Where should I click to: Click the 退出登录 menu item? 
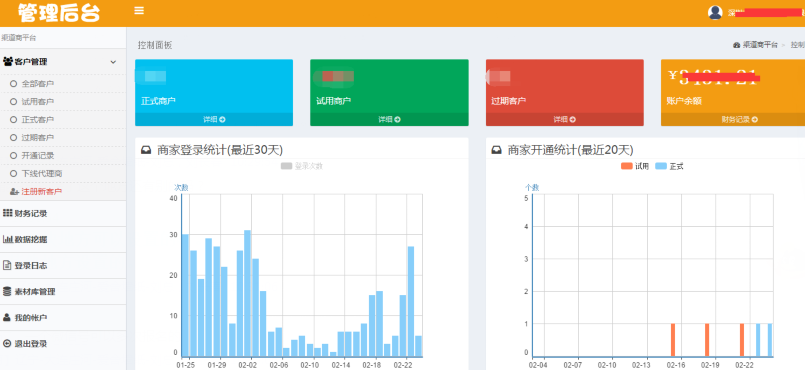31,344
